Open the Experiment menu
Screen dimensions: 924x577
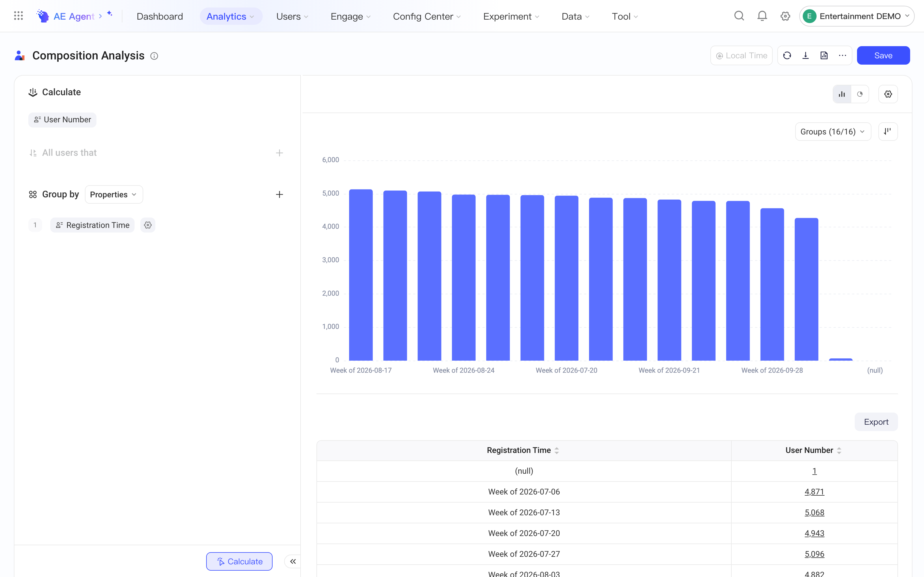click(511, 16)
